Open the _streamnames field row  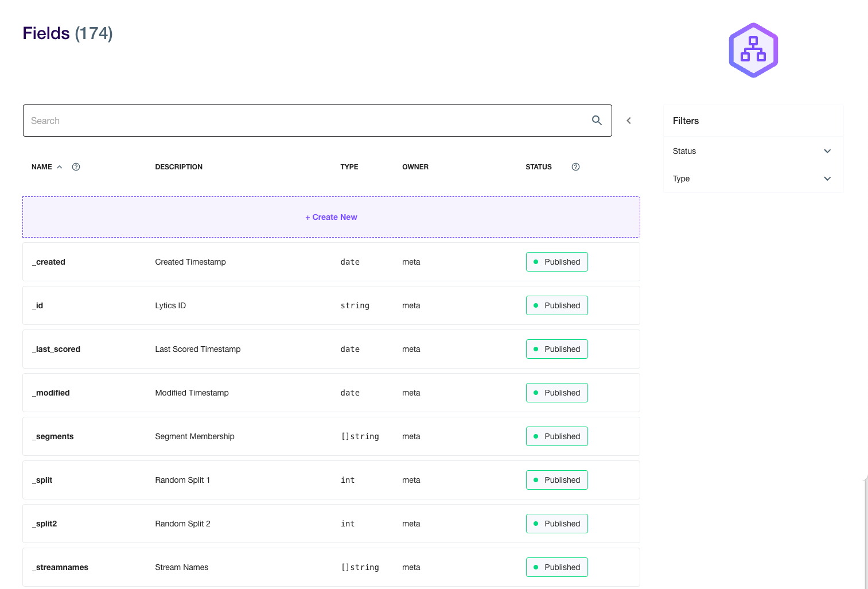[331, 567]
